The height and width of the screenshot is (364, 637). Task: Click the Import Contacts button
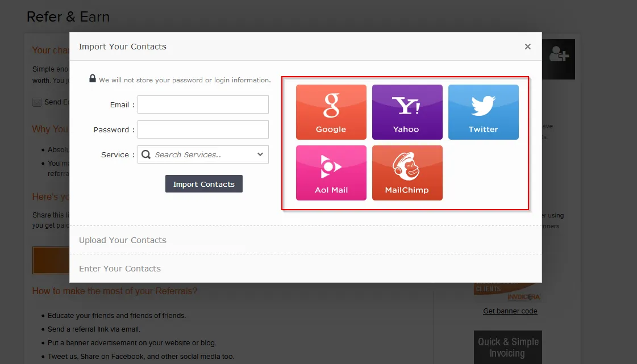tap(204, 184)
